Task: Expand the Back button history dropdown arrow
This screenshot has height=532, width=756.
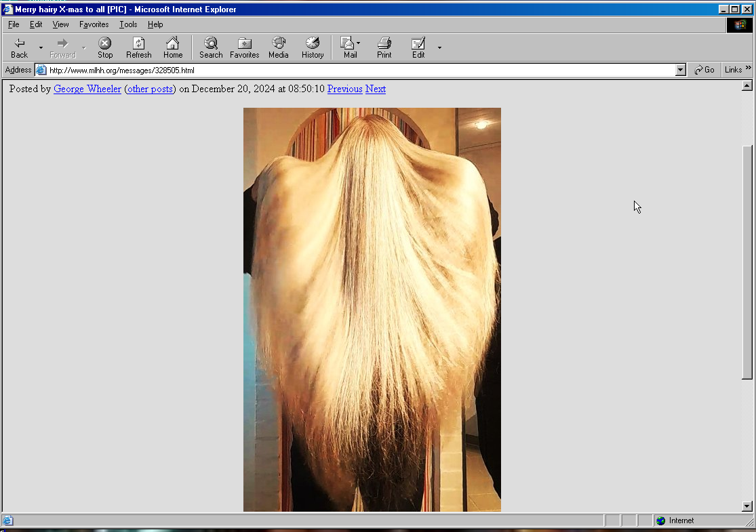Action: pos(41,47)
